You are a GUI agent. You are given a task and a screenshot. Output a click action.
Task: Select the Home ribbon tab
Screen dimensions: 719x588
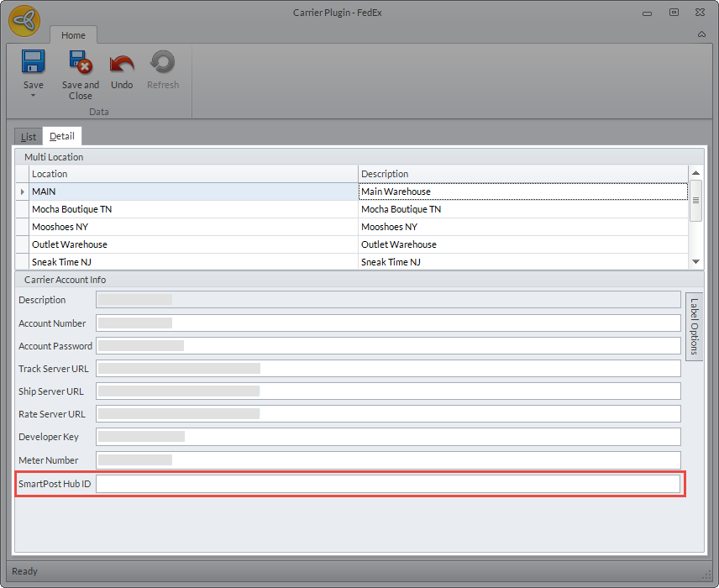click(x=73, y=35)
